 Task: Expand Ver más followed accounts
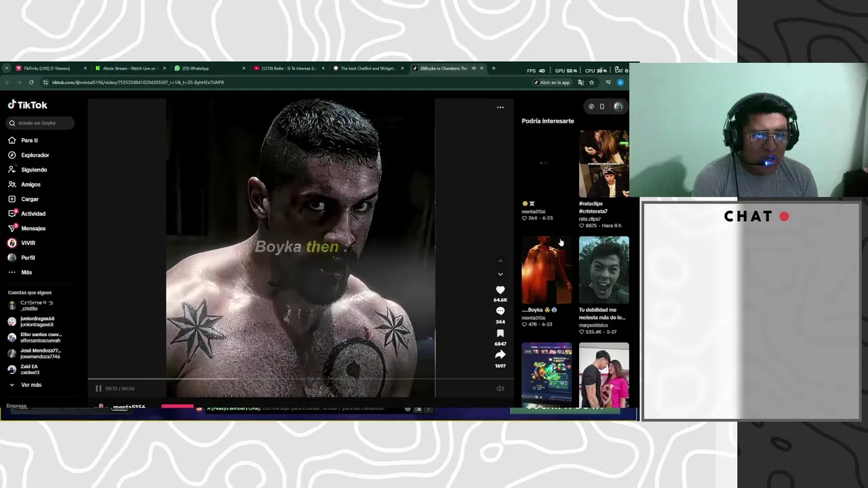[25, 385]
